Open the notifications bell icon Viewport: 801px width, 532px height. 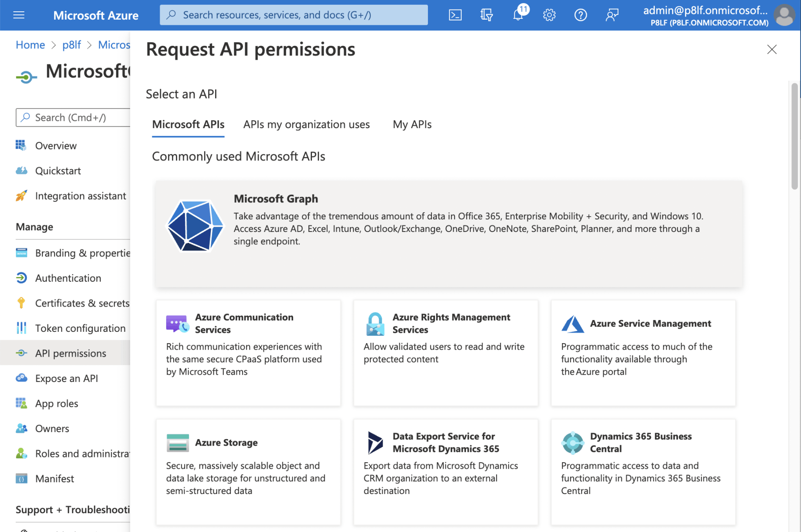point(518,15)
